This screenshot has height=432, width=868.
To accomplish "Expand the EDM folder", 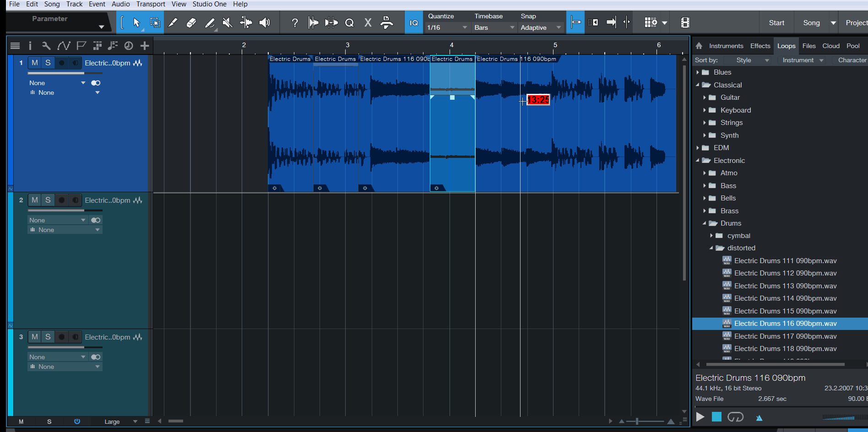I will click(698, 148).
